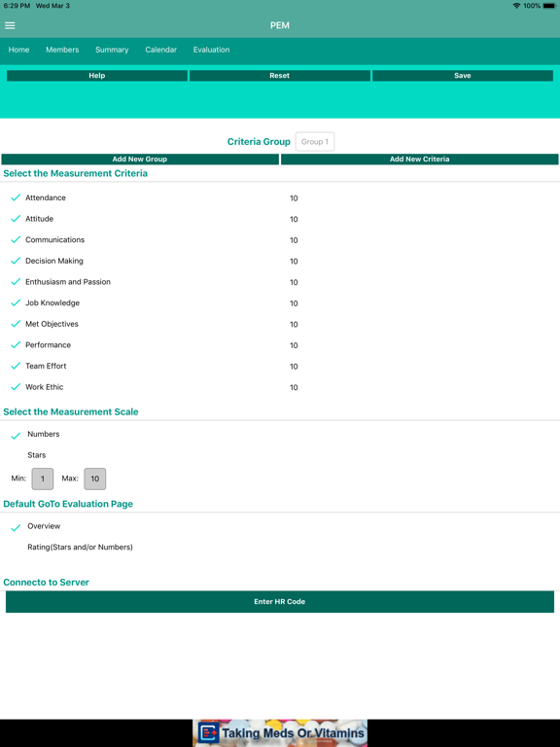
Task: Tap the ad app icon in the banner
Action: pos(209,733)
